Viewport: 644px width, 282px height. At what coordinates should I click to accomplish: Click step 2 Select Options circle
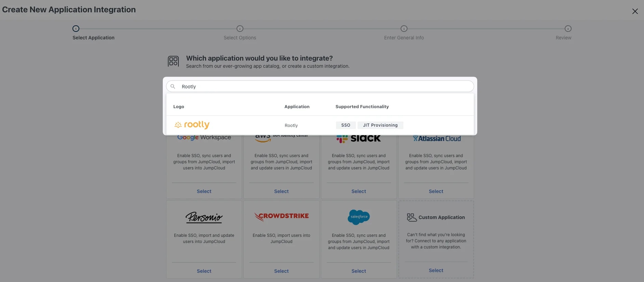tap(240, 29)
